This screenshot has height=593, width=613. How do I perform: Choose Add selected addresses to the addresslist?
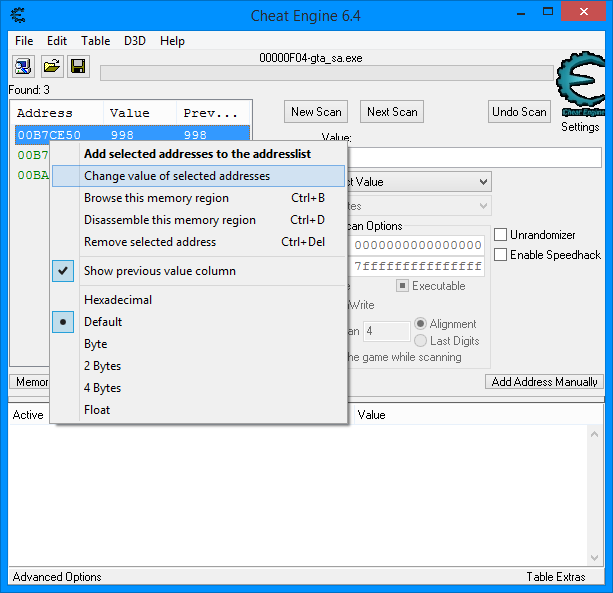(199, 154)
